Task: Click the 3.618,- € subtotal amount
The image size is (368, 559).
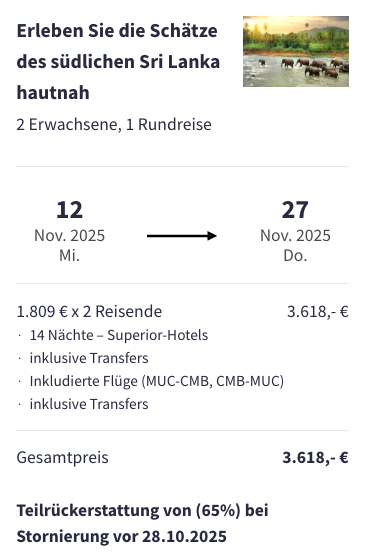Action: coord(318,312)
